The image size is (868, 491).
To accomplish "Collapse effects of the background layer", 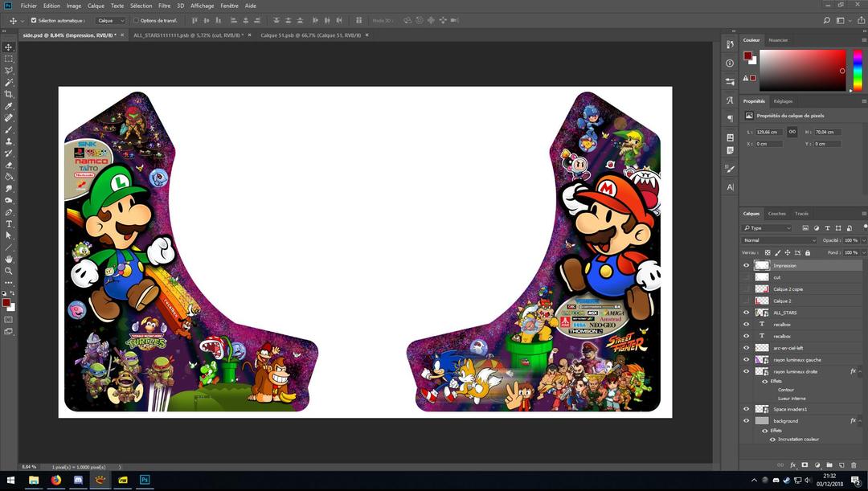I will 861,421.
